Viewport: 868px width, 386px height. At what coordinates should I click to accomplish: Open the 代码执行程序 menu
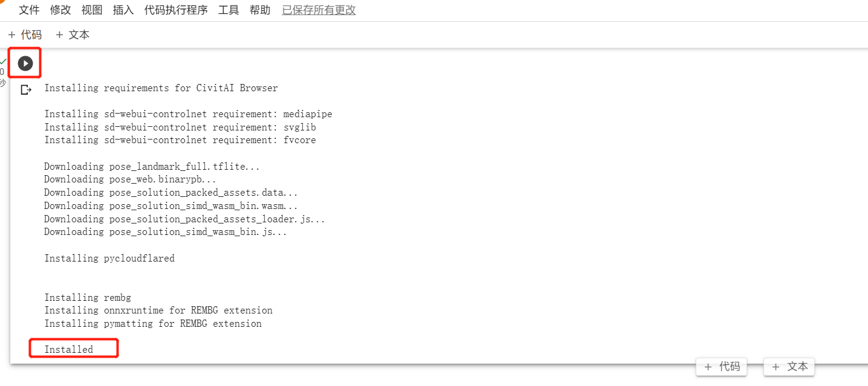coord(176,10)
